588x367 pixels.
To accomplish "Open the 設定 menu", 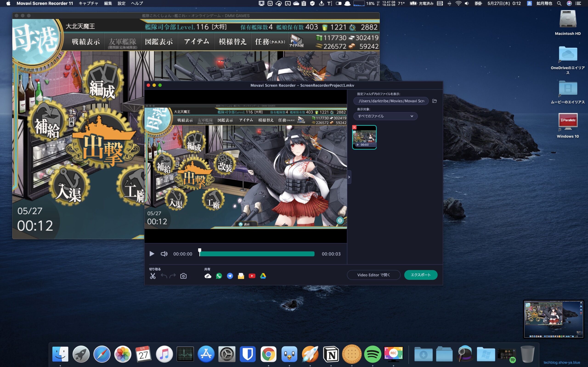I will point(121,3).
